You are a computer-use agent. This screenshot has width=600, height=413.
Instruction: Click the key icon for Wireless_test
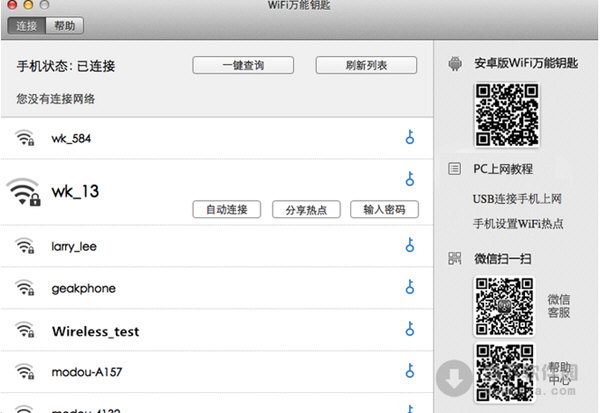point(409,330)
